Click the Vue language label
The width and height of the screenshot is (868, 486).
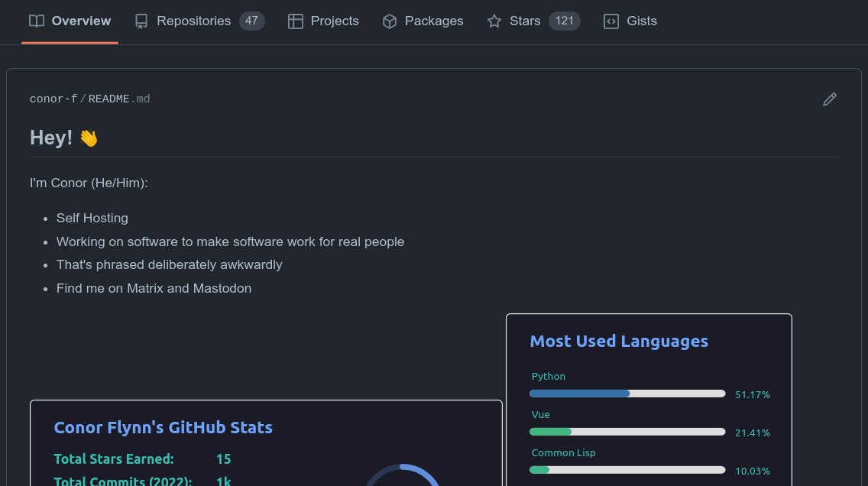click(x=540, y=415)
